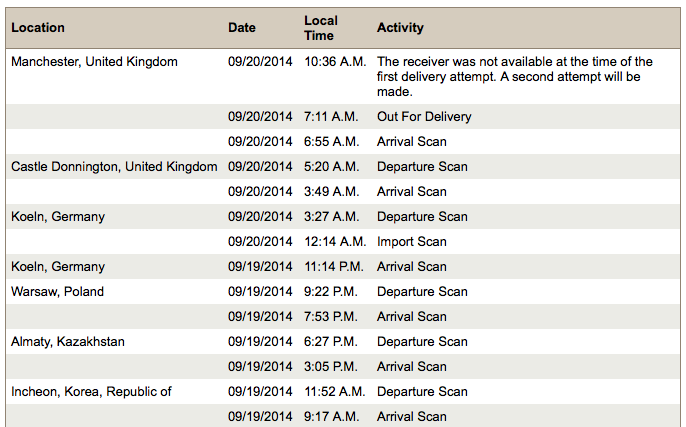This screenshot has height=427, width=686.
Task: Click Incheon, Korea, Republic of location
Action: (x=91, y=392)
